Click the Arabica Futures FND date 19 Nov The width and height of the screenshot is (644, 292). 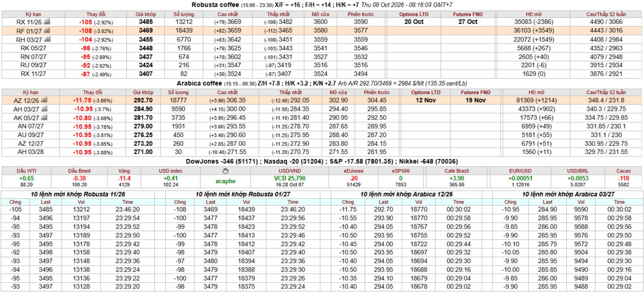pos(476,100)
